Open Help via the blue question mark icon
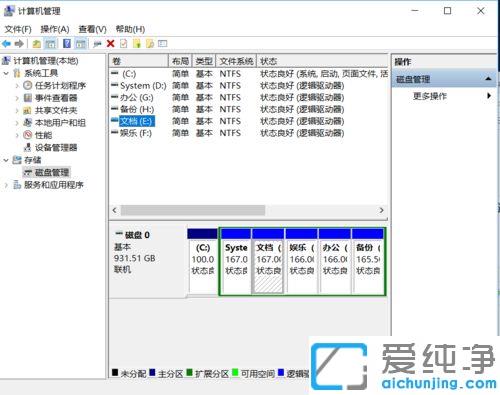 (x=67, y=44)
